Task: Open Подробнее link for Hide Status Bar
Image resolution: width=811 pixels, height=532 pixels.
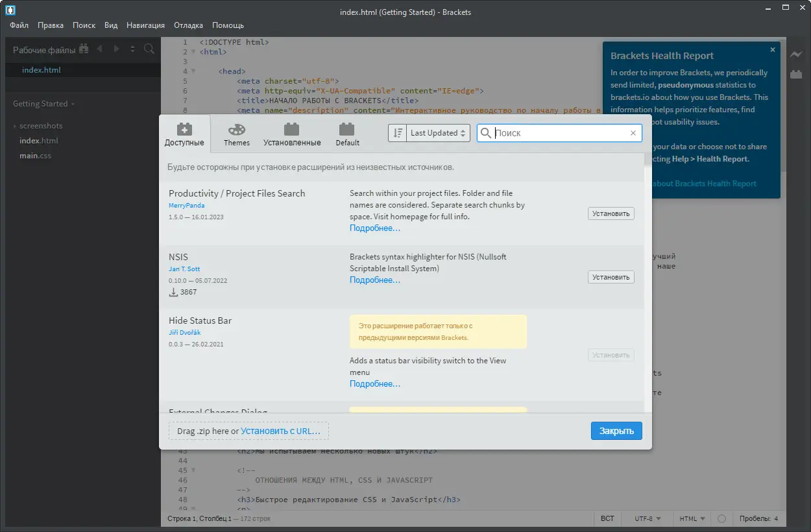Action: click(375, 384)
